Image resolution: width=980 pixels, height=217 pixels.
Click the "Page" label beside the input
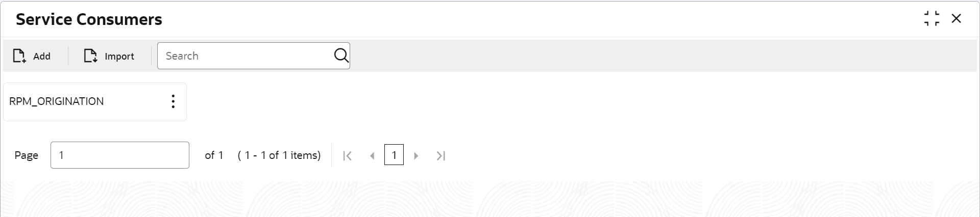tap(26, 155)
